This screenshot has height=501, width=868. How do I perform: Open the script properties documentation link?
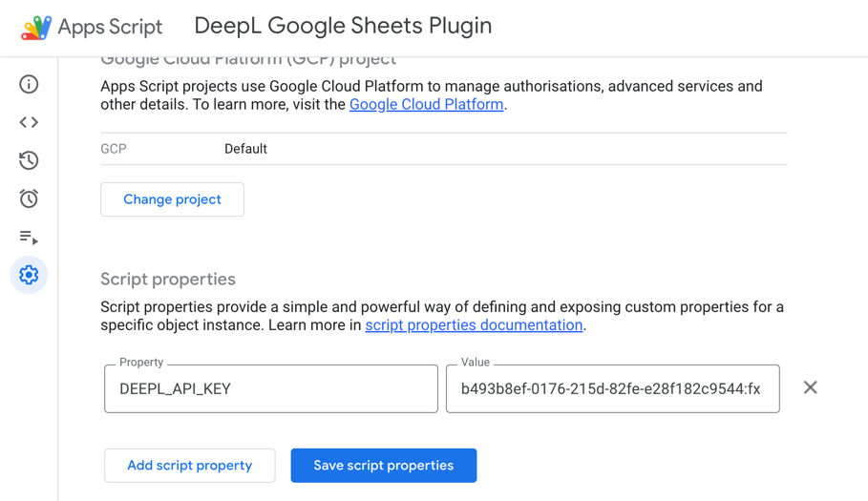tap(474, 324)
